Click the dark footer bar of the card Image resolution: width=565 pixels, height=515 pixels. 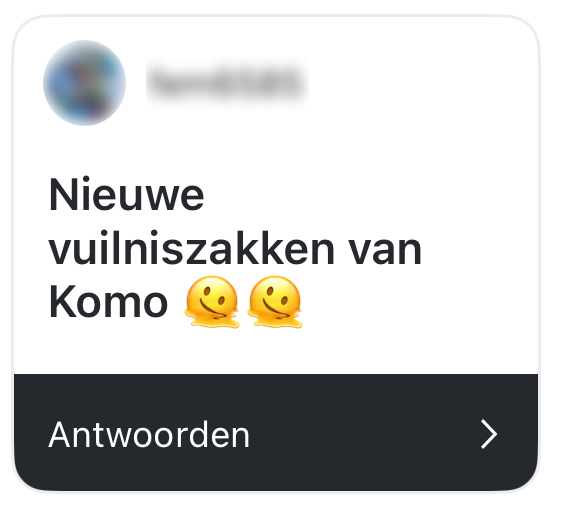pyautogui.click(x=276, y=432)
